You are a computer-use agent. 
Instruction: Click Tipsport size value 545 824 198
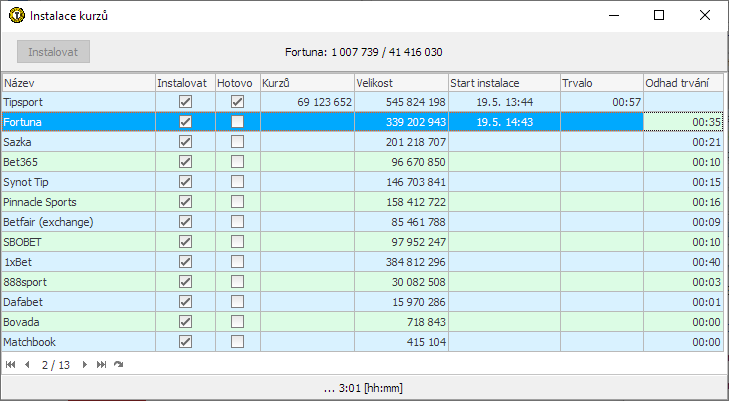pyautogui.click(x=416, y=102)
